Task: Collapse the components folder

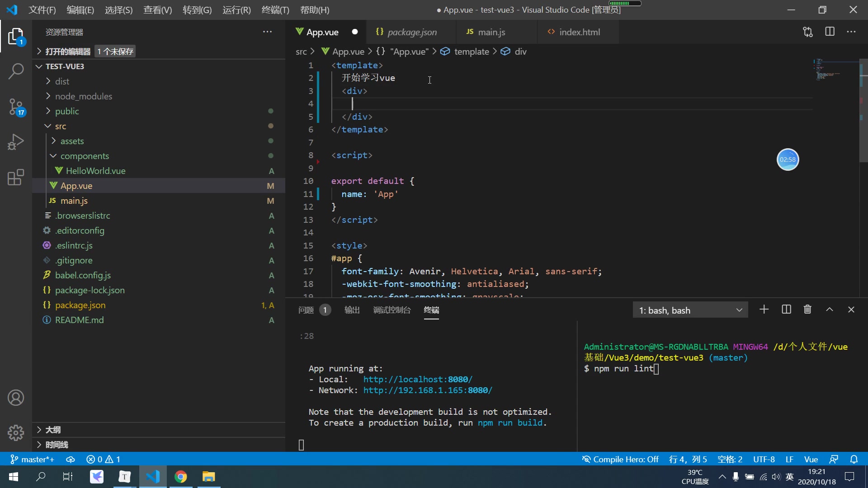Action: coord(158,156)
